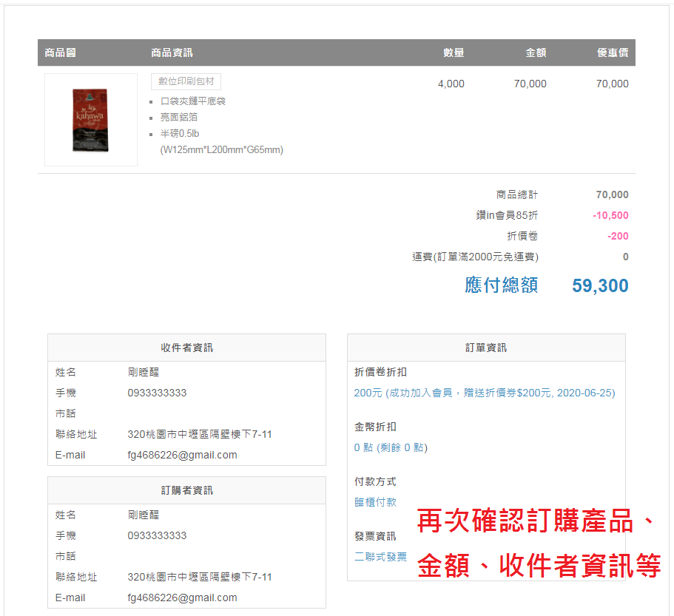
Task: Click the Kahawa coffee bag product thumbnail
Action: [90, 120]
